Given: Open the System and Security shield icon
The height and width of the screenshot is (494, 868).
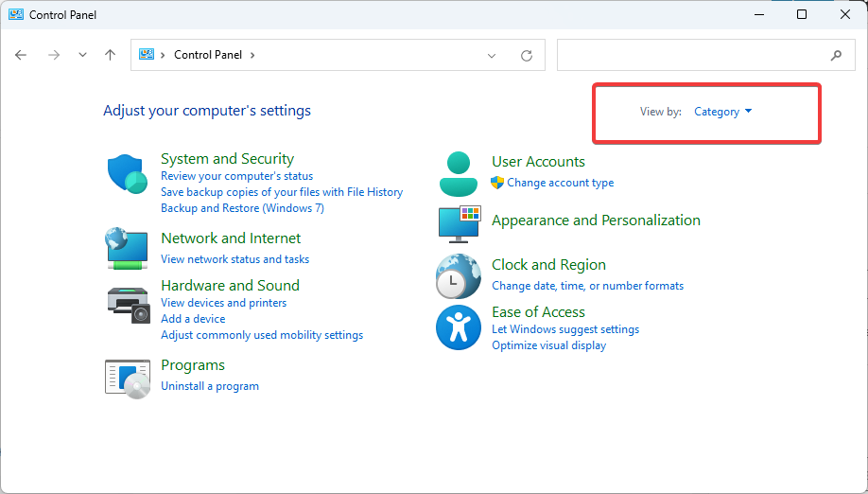Looking at the screenshot, I should (128, 174).
